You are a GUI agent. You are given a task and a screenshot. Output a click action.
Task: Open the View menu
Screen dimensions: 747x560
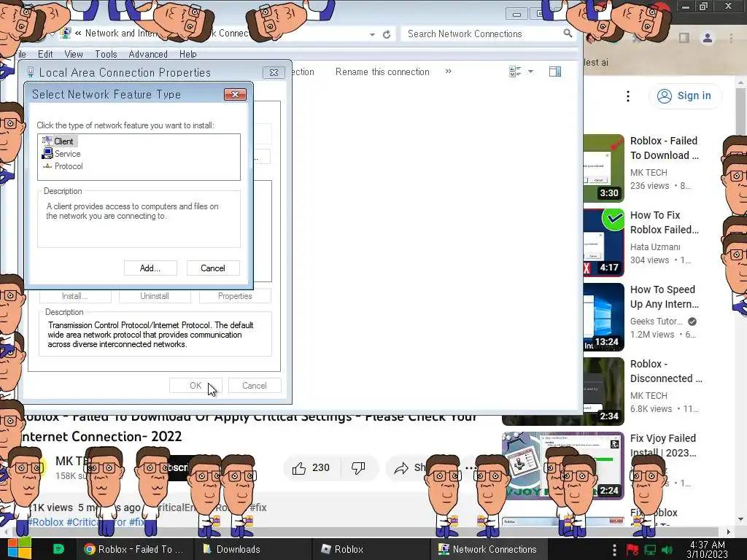[74, 54]
